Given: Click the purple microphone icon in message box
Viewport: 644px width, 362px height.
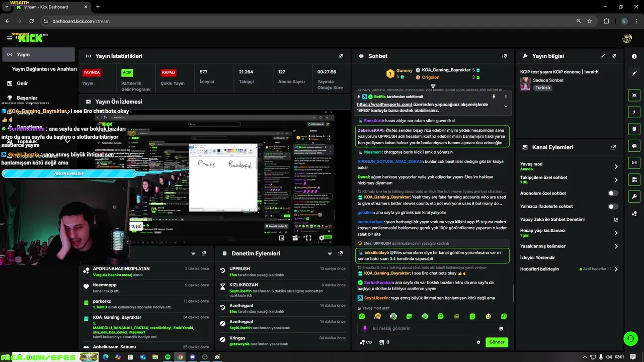Looking at the screenshot, I should [365, 328].
